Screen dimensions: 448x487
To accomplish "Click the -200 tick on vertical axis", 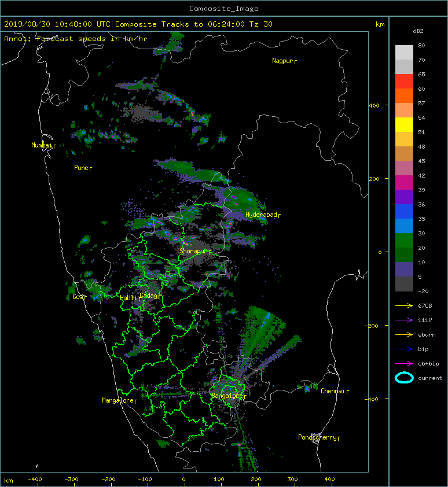I will point(372,326).
